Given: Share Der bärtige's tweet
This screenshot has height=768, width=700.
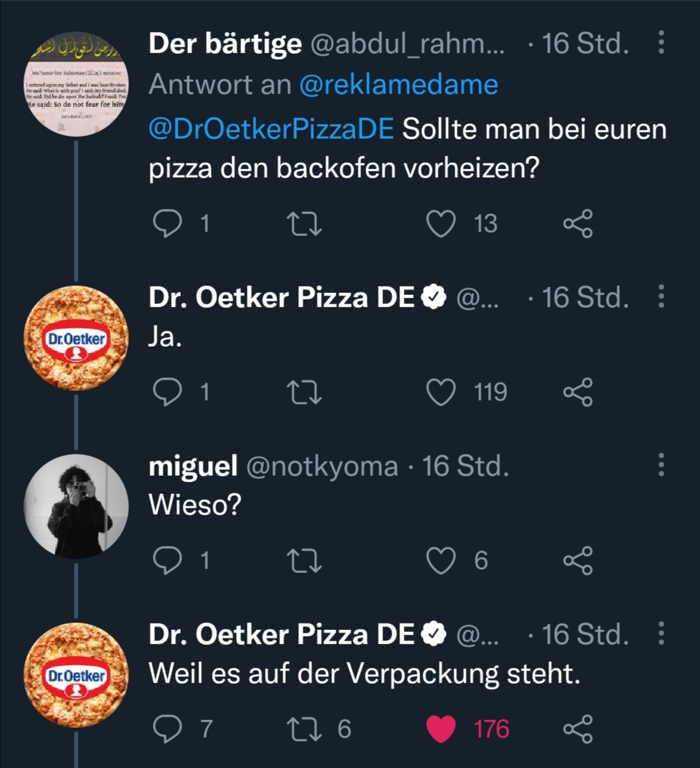Looking at the screenshot, I should [577, 224].
